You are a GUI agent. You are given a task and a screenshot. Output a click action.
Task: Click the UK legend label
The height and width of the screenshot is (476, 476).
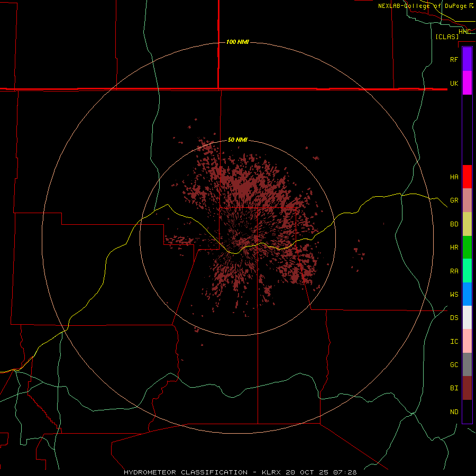454,83
